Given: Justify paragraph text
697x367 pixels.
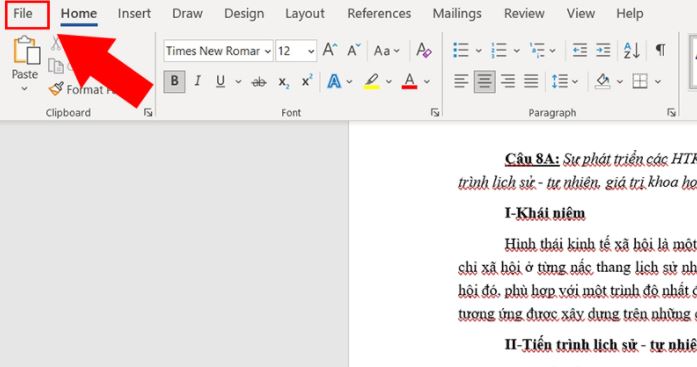Looking at the screenshot, I should tap(531, 81).
